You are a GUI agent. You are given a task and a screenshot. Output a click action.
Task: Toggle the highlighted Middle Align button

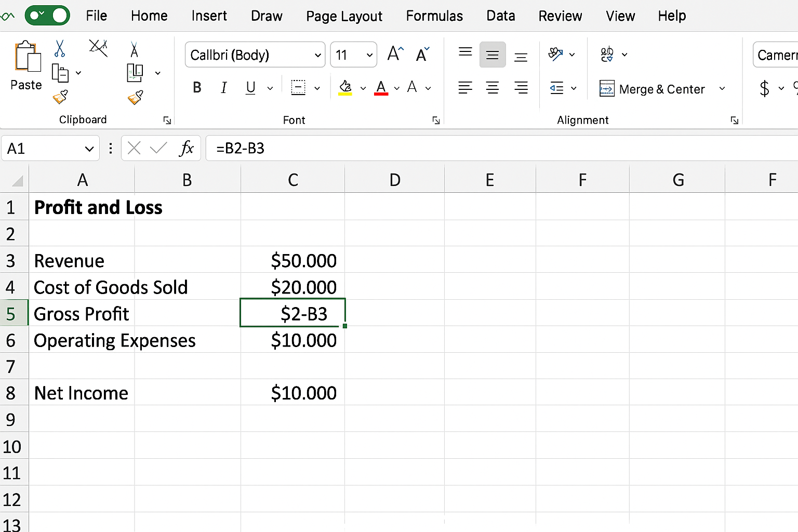click(493, 55)
